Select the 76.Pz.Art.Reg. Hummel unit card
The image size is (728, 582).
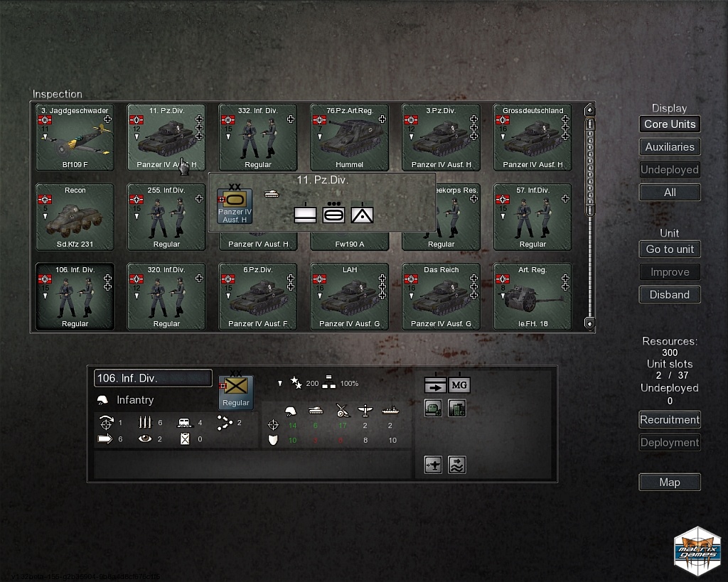coord(349,138)
